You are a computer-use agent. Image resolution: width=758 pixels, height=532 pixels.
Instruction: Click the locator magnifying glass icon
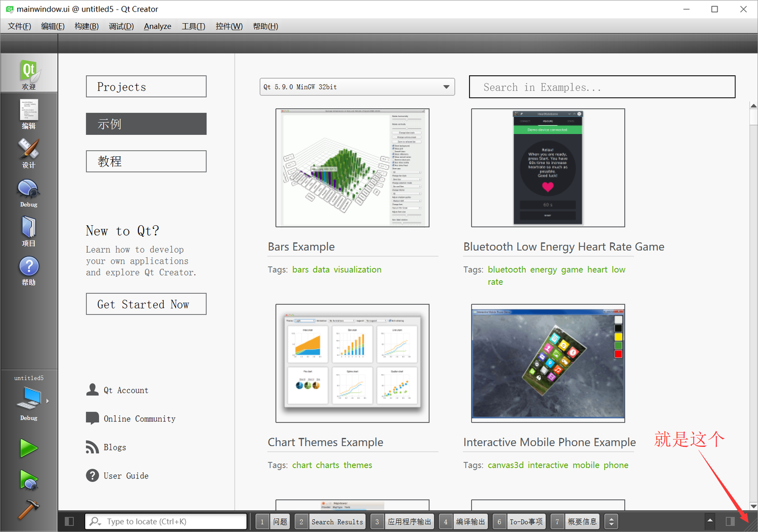[x=95, y=521]
